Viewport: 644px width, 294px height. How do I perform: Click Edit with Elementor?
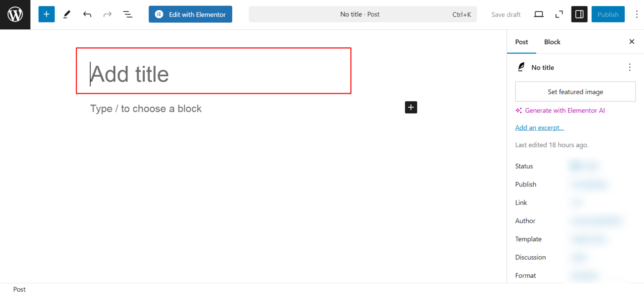[x=190, y=14]
